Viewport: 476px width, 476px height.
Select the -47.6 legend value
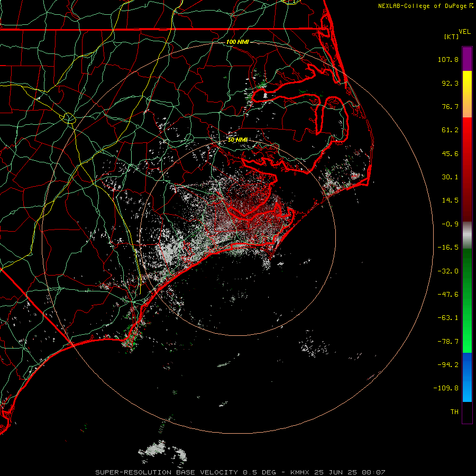coord(448,295)
